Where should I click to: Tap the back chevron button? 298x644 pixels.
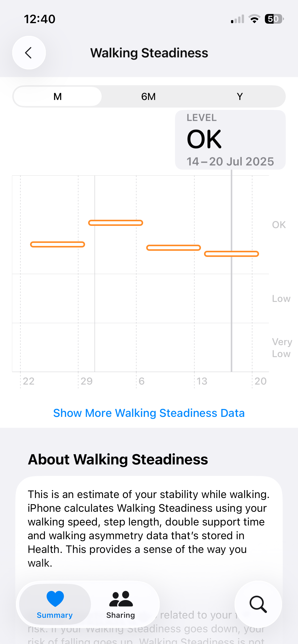tap(29, 53)
